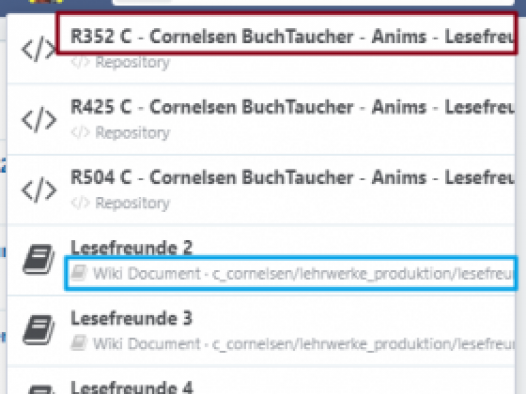Click the small repository icon under R504 C
Screen dimensions: 526x394
click(x=81, y=203)
